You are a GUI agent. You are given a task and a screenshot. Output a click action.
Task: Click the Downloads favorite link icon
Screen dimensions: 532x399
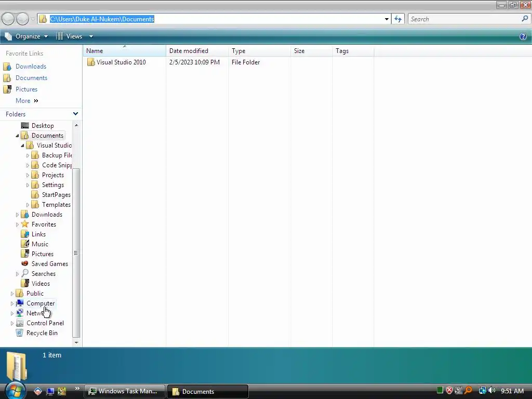coord(7,66)
